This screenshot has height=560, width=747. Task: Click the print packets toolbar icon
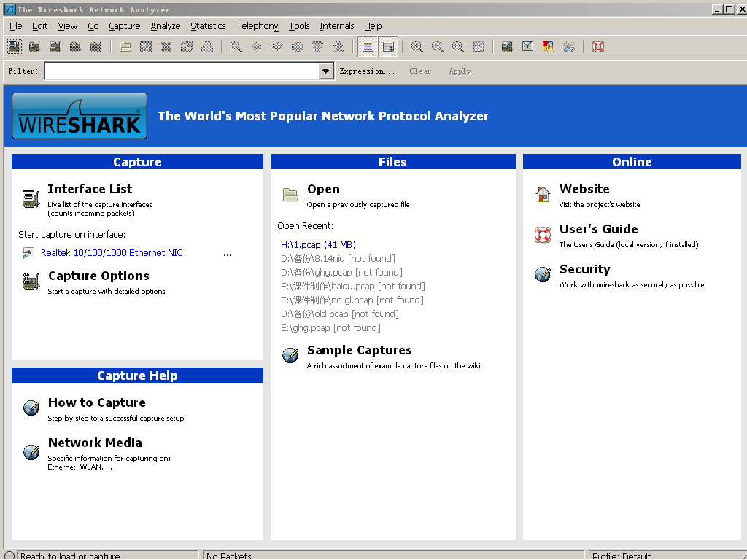206,47
